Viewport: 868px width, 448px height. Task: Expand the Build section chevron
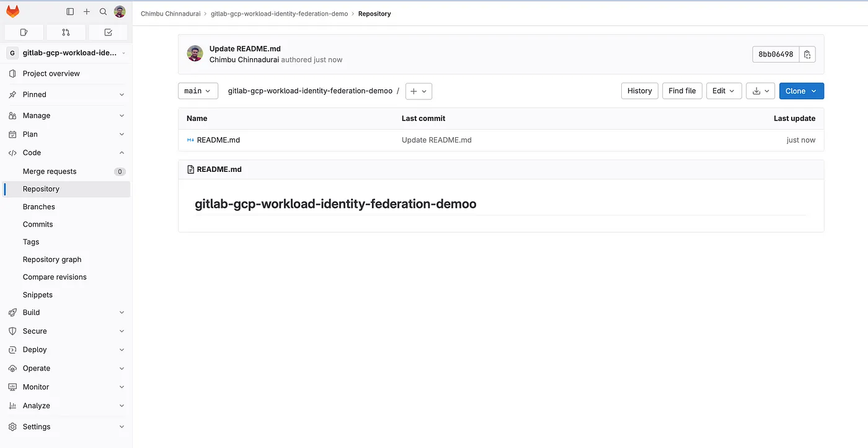(122, 312)
